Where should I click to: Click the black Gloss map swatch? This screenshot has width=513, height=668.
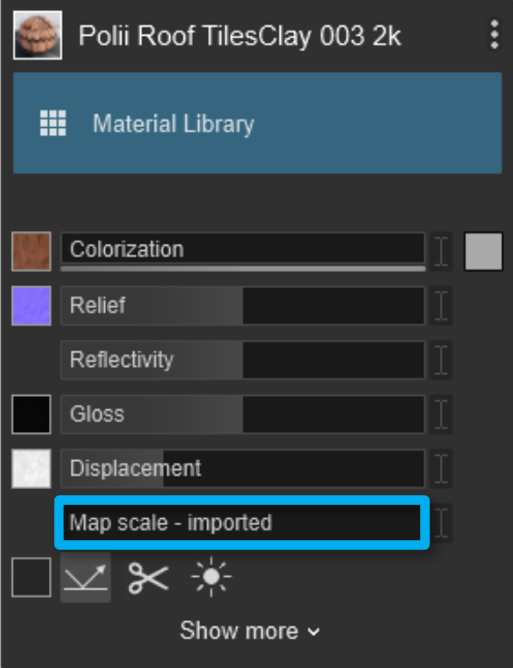click(32, 414)
